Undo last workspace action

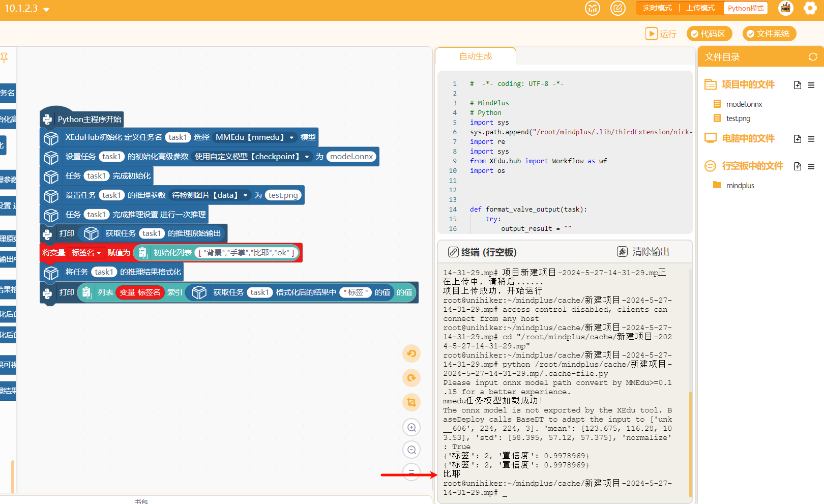[x=411, y=353]
